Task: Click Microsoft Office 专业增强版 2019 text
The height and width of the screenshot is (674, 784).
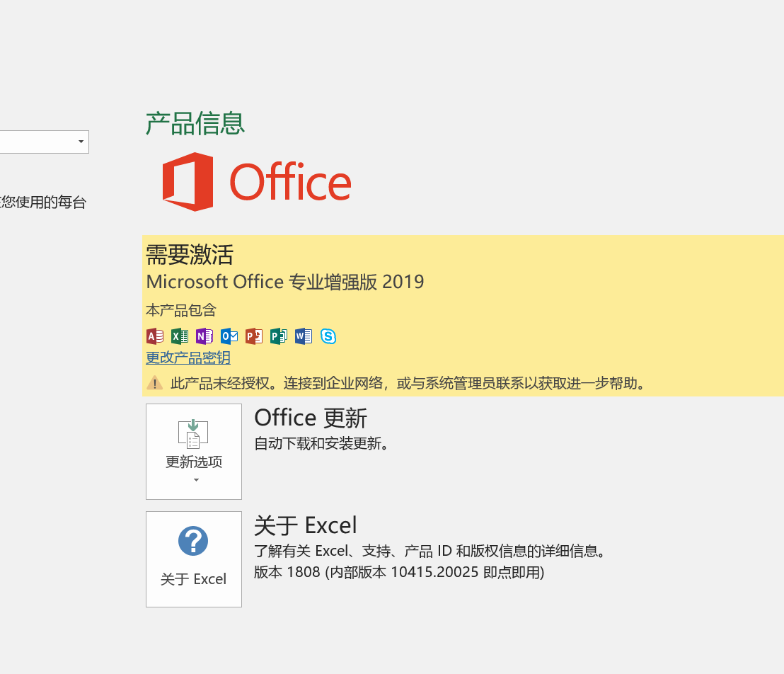Action: (x=285, y=282)
